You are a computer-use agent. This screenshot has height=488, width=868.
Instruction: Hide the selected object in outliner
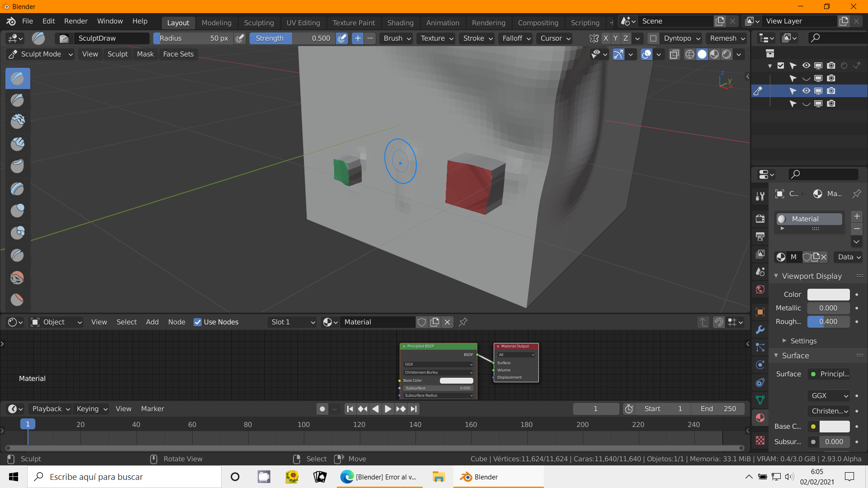(x=806, y=91)
